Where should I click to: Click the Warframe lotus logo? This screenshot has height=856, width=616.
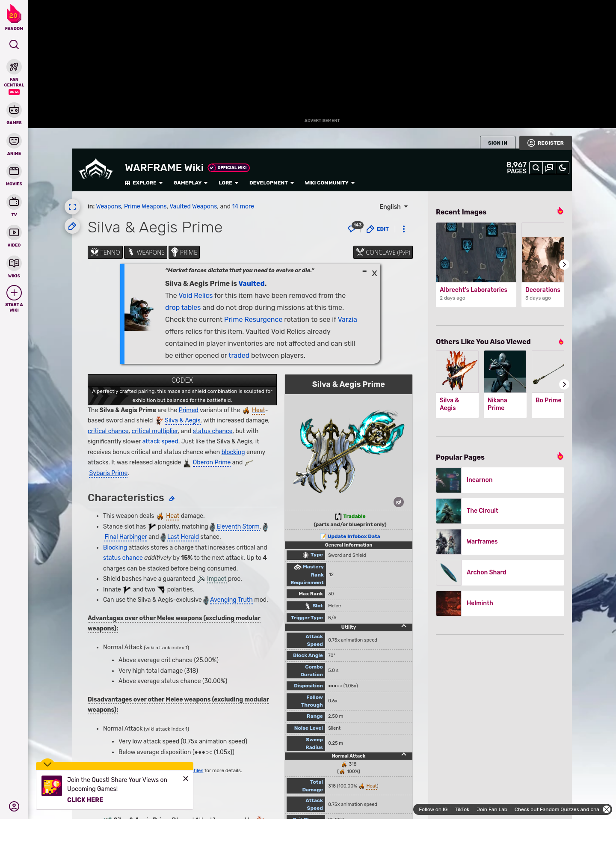click(x=96, y=169)
